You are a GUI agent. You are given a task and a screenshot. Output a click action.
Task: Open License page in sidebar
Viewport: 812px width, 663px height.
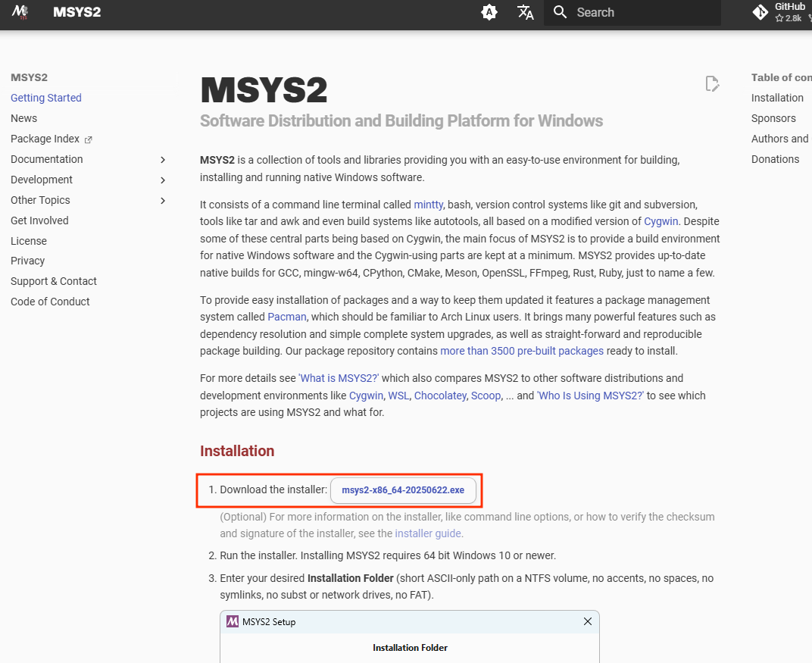click(x=29, y=241)
